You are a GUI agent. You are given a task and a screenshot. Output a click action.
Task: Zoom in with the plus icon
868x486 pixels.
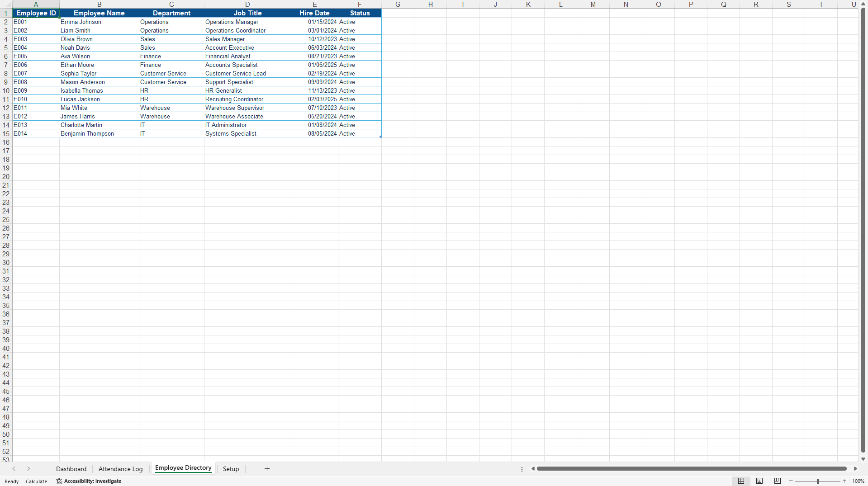(844, 481)
